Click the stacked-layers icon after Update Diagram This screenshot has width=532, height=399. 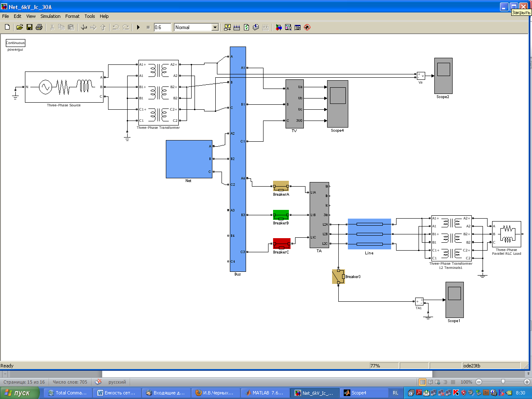point(256,27)
